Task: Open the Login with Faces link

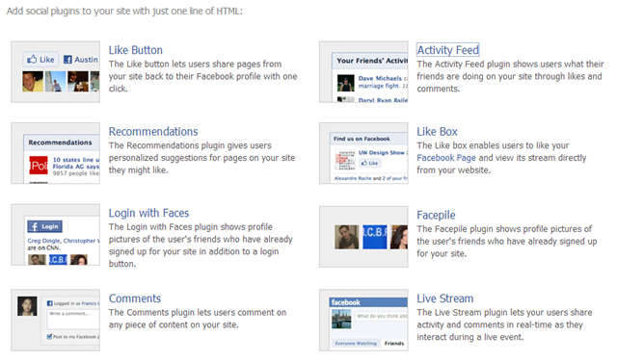Action: click(x=148, y=213)
